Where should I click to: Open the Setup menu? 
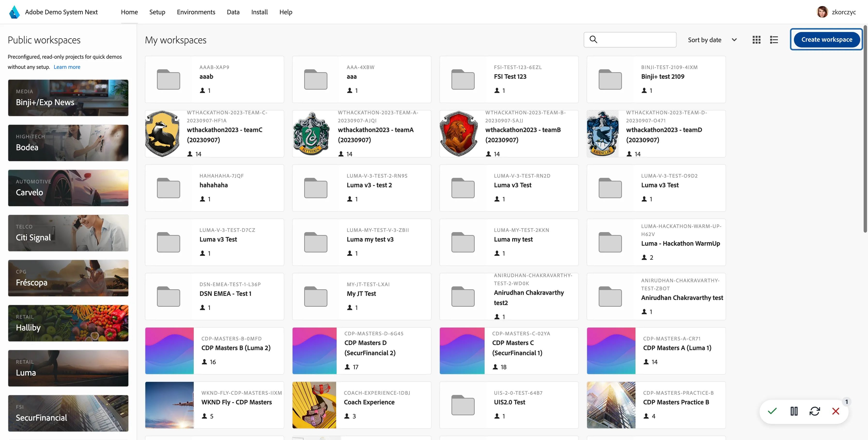[157, 12]
